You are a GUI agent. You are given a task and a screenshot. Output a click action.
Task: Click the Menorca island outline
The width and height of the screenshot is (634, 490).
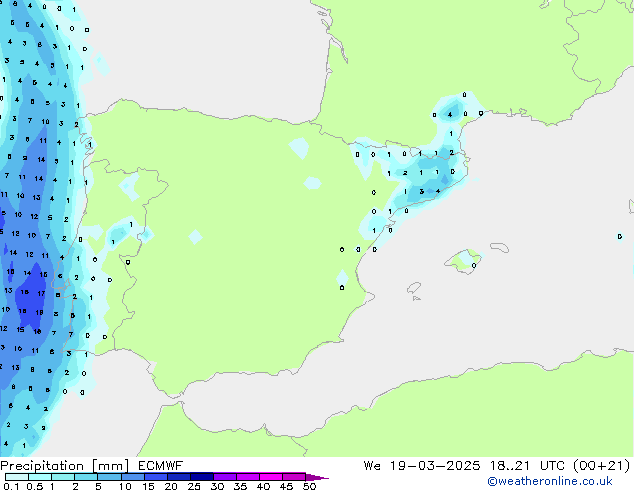pyautogui.click(x=499, y=247)
